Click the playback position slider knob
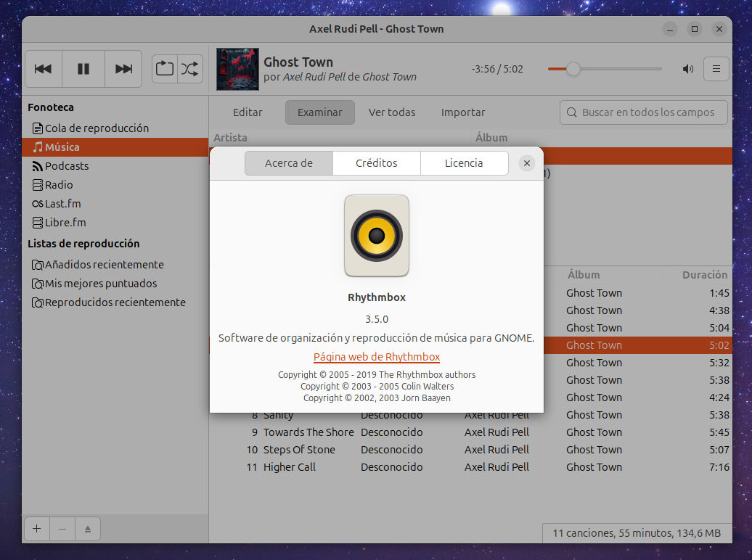Image resolution: width=752 pixels, height=560 pixels. (x=573, y=69)
